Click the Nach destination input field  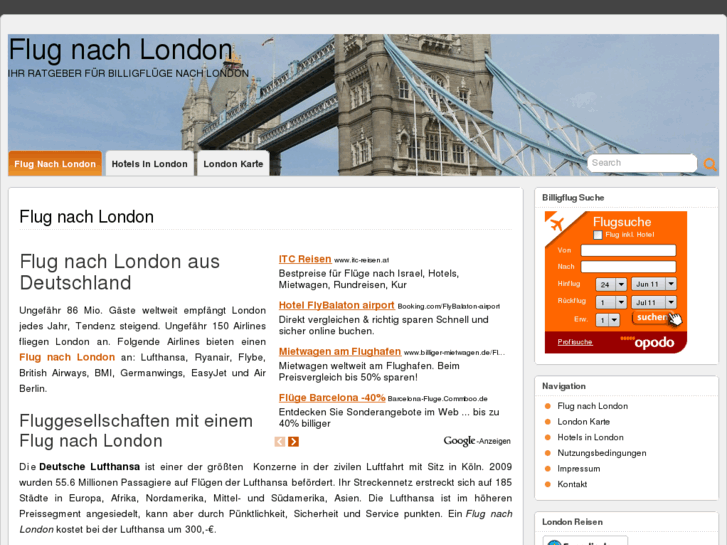[x=628, y=267]
